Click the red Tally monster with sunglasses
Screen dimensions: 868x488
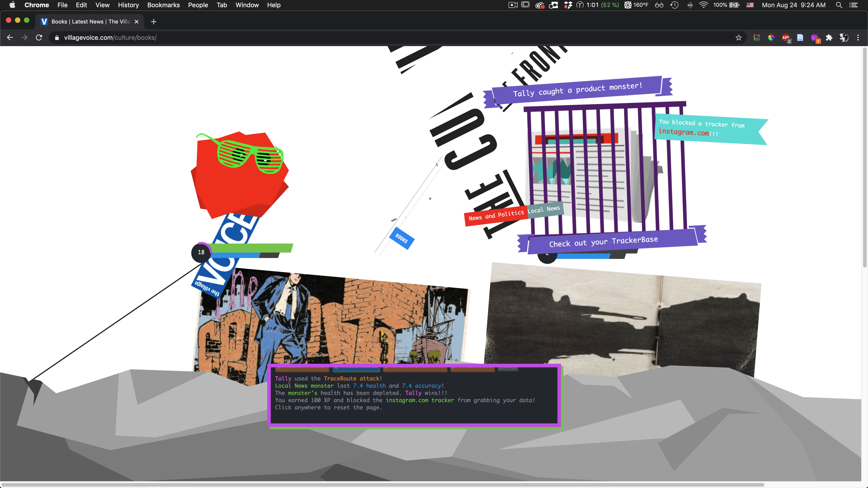240,175
